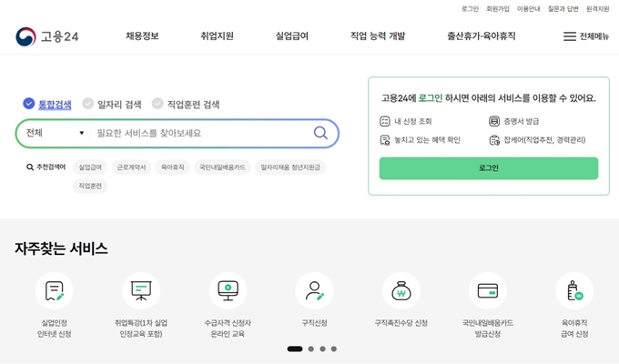Screen dimensions: 619x364
Task: Click the magnifier search icon
Action: (320, 133)
